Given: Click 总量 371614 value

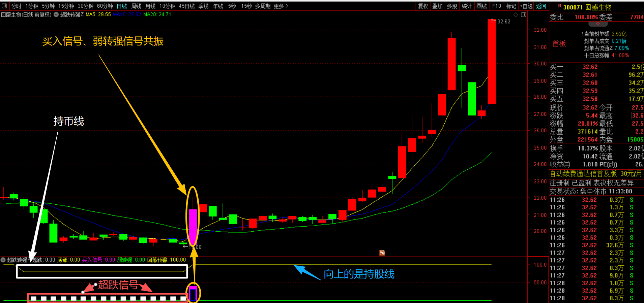Looking at the screenshot, I should tap(588, 132).
